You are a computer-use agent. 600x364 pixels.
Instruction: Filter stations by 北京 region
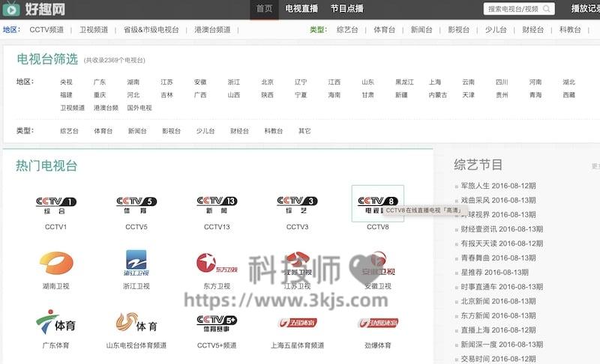[x=267, y=82]
